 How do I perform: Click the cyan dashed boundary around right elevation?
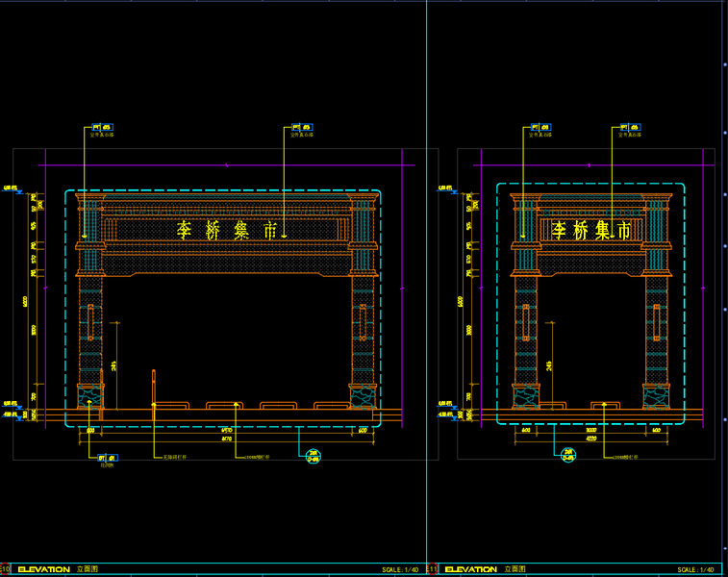(x=590, y=304)
